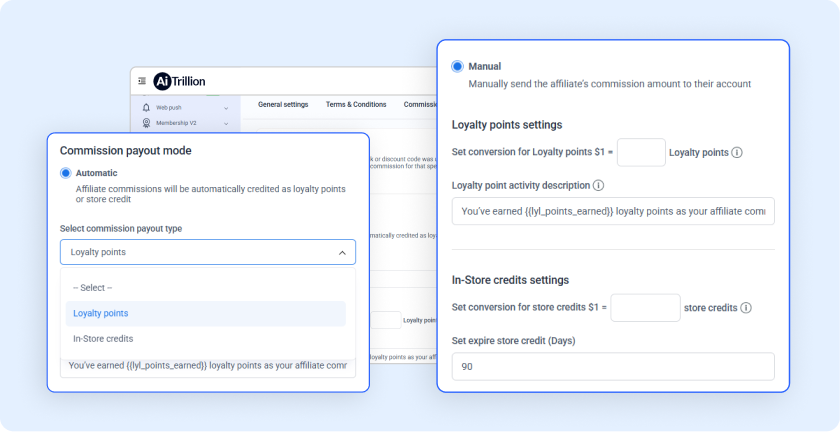Screen dimensions: 840x432
Task: Click the Membership V2 badge icon
Action: [x=146, y=123]
